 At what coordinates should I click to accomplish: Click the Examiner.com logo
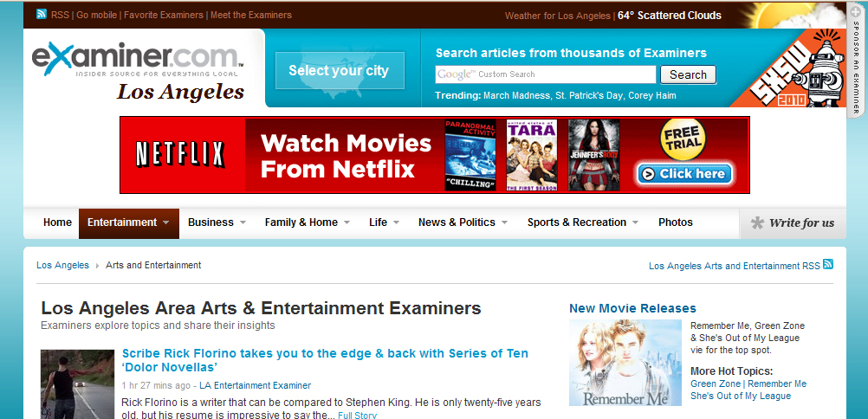[x=137, y=59]
